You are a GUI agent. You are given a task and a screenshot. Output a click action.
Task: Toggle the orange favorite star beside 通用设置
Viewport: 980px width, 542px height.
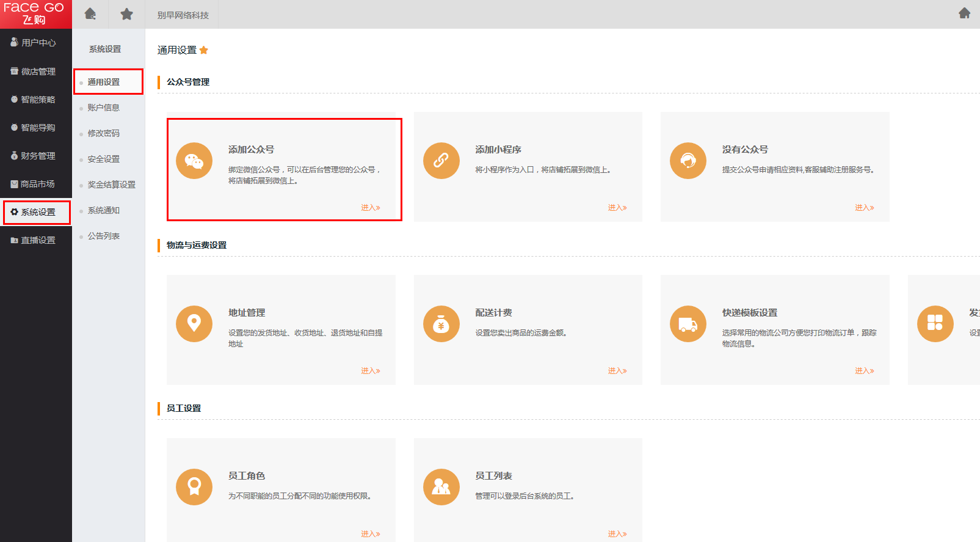point(204,50)
